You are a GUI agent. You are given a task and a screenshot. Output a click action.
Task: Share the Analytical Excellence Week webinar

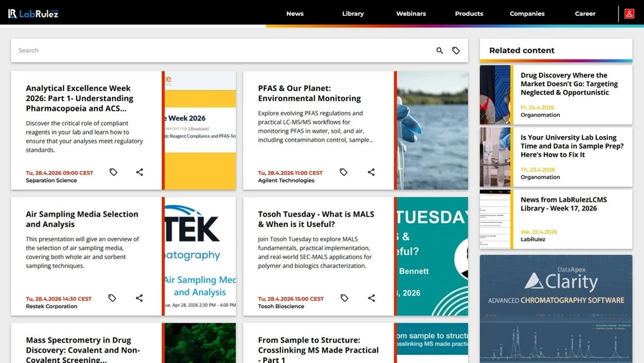click(139, 172)
